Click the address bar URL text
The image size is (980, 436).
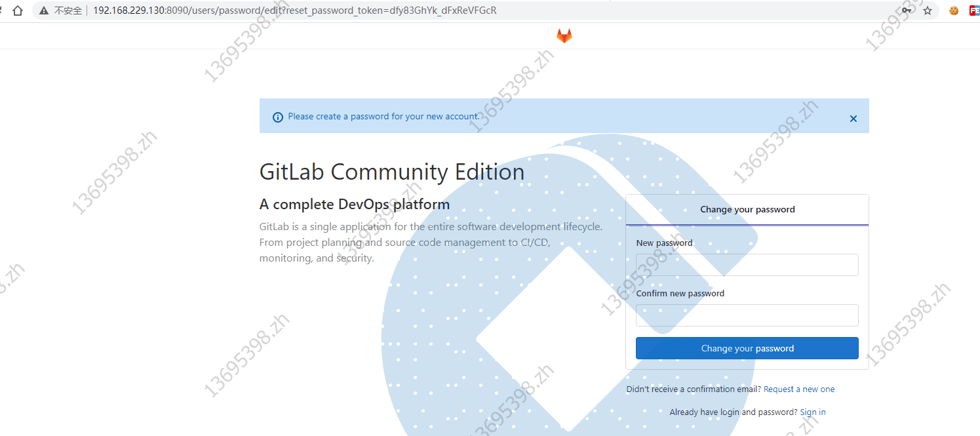pos(295,10)
